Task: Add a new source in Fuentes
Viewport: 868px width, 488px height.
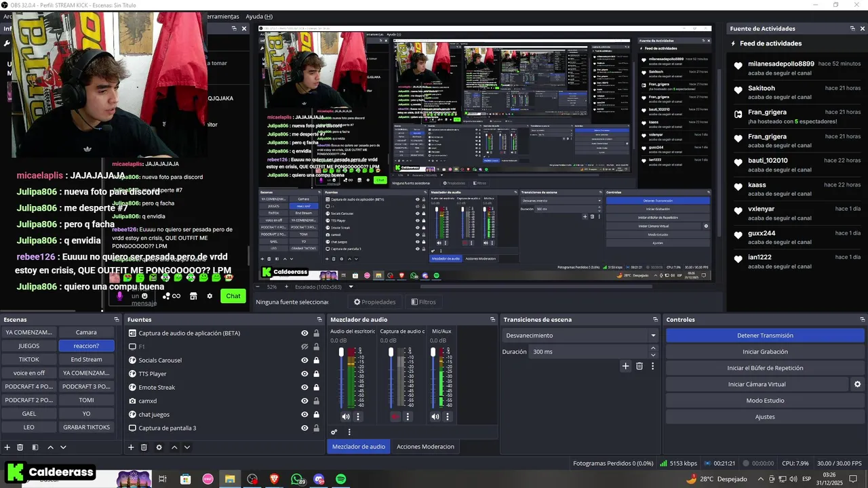Action: [131, 447]
